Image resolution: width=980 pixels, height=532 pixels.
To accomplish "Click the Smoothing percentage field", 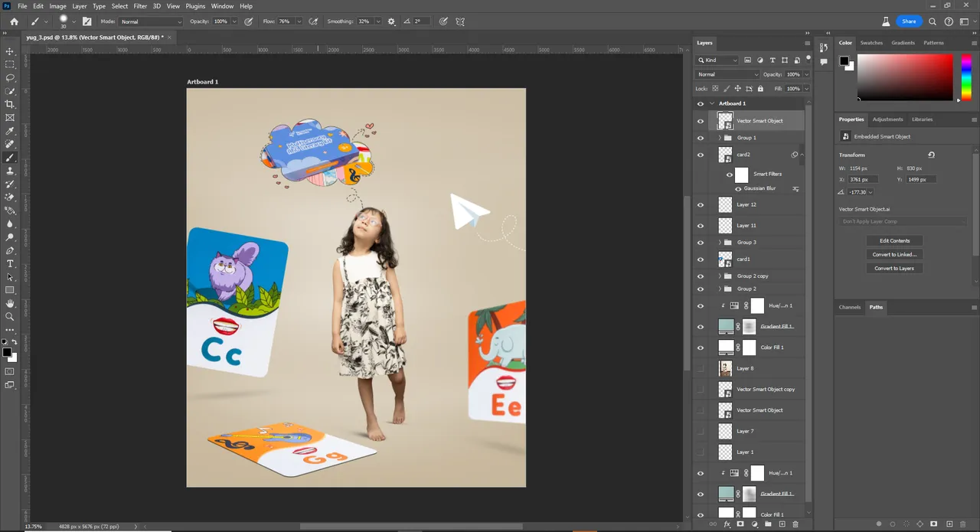I will tap(366, 21).
